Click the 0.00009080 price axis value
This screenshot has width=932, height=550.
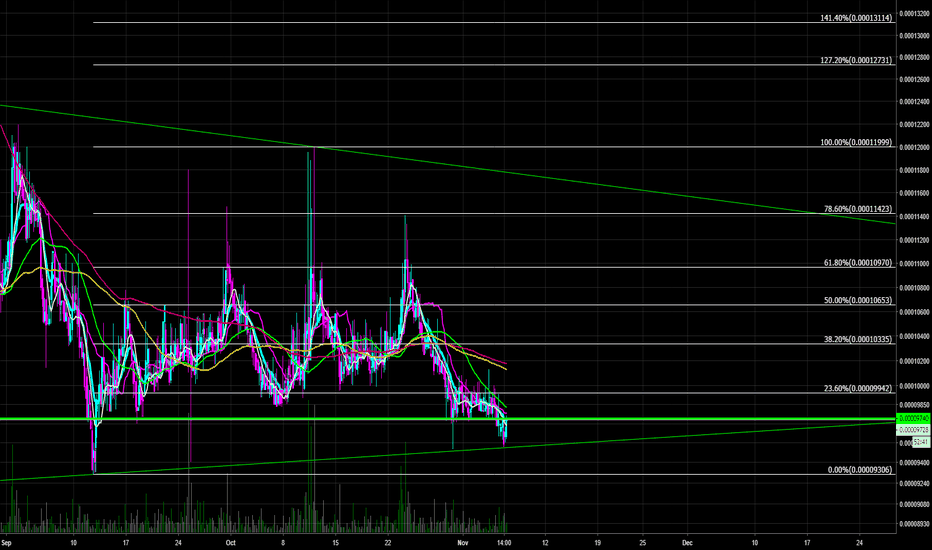click(x=914, y=505)
